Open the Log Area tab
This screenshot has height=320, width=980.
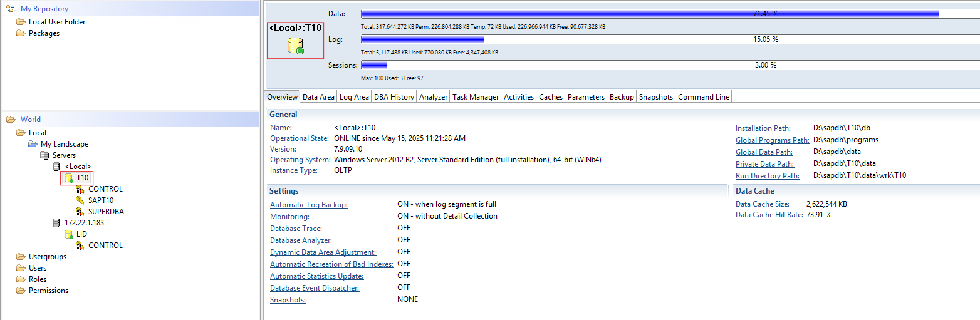pyautogui.click(x=354, y=97)
